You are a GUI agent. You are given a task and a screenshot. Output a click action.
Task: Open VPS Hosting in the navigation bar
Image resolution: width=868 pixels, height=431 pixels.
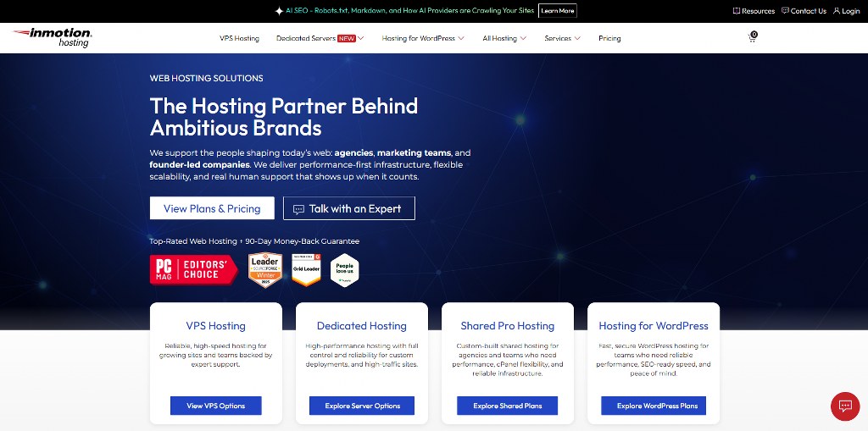[239, 38]
